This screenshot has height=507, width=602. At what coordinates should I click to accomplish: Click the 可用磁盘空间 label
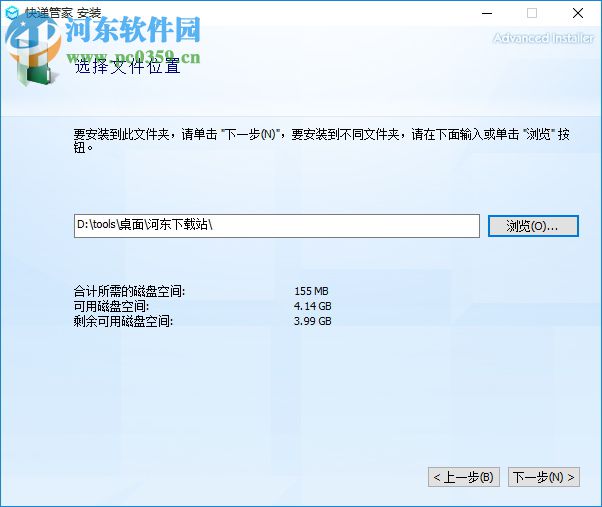(111, 306)
